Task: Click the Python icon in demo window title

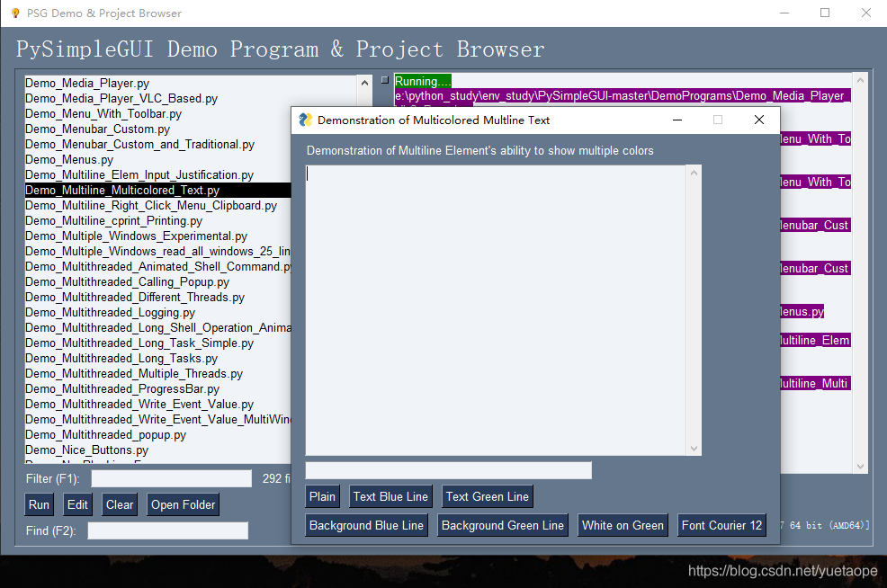Action: coord(306,120)
